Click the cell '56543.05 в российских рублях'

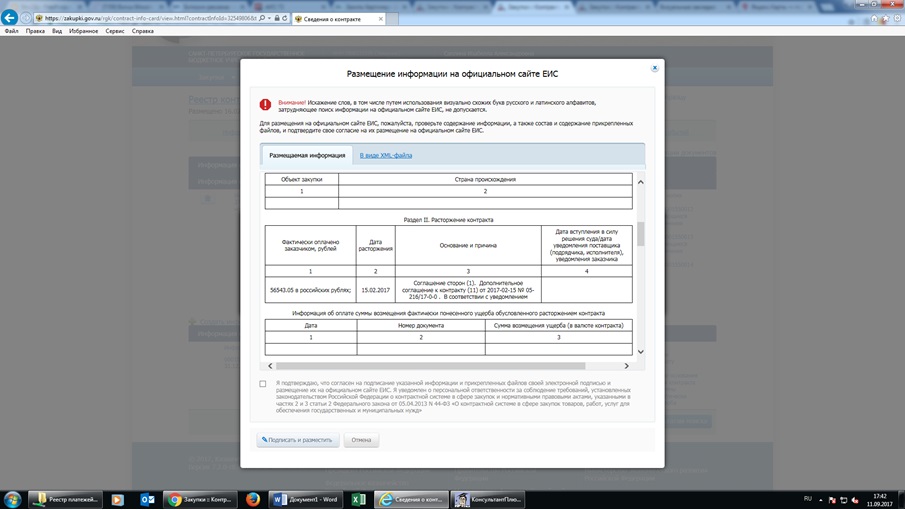(311, 290)
